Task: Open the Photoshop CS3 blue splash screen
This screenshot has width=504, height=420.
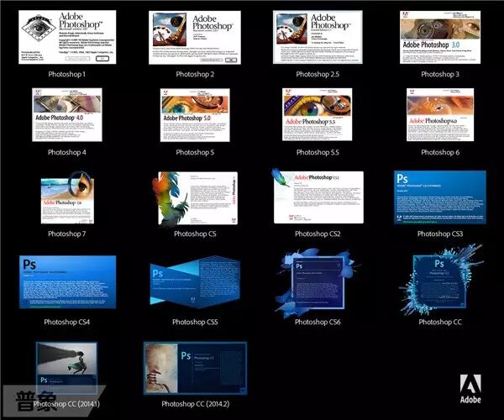Action: [440, 197]
